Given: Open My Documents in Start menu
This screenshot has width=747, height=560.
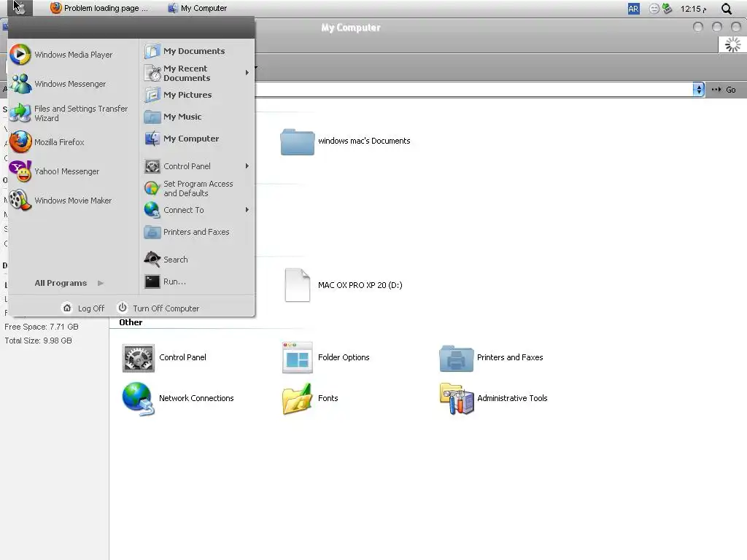Looking at the screenshot, I should (185, 51).
